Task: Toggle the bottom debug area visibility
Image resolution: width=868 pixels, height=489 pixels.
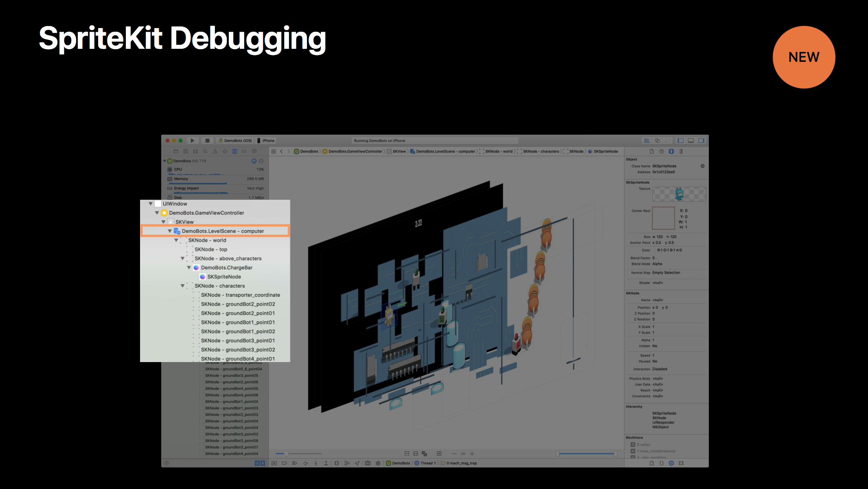Action: point(691,141)
